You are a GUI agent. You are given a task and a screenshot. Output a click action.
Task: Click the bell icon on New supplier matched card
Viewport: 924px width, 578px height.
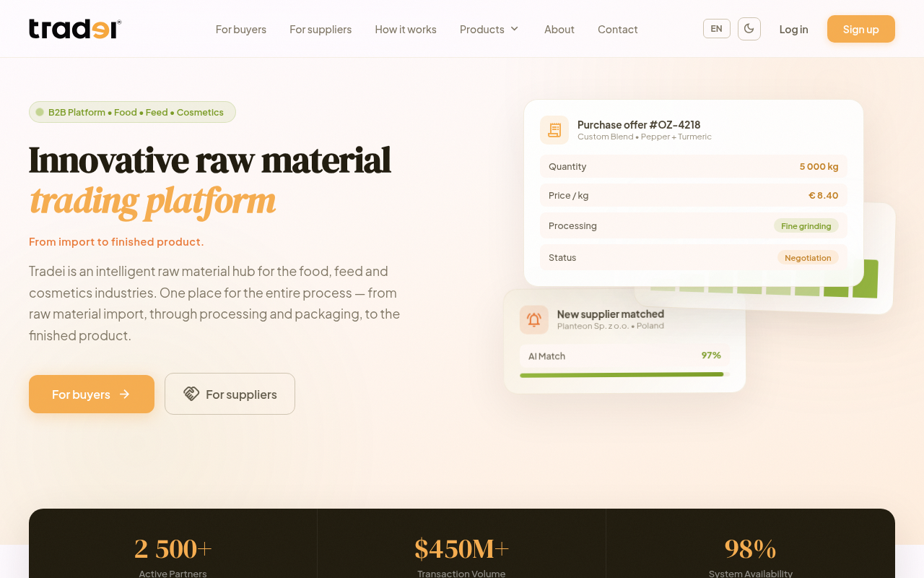tap(534, 319)
